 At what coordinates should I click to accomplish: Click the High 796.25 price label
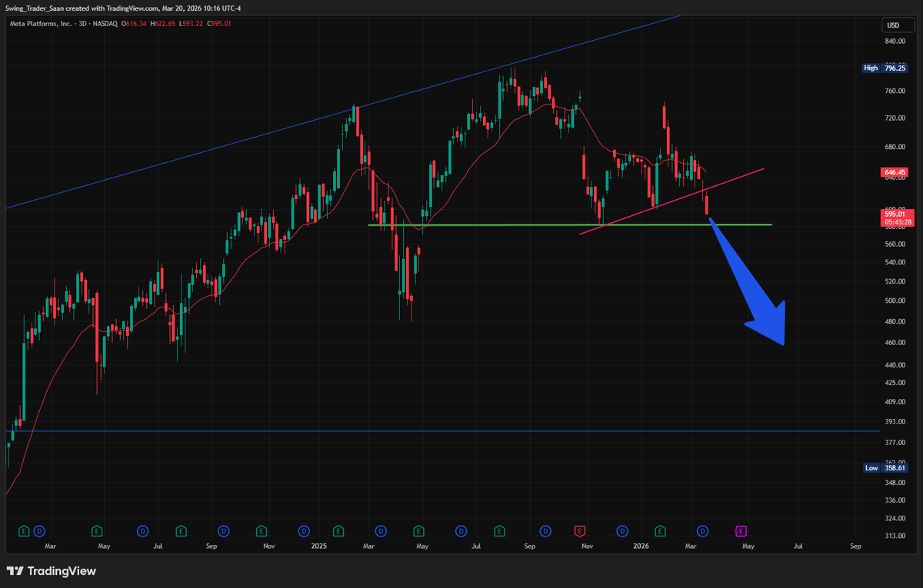(885, 68)
